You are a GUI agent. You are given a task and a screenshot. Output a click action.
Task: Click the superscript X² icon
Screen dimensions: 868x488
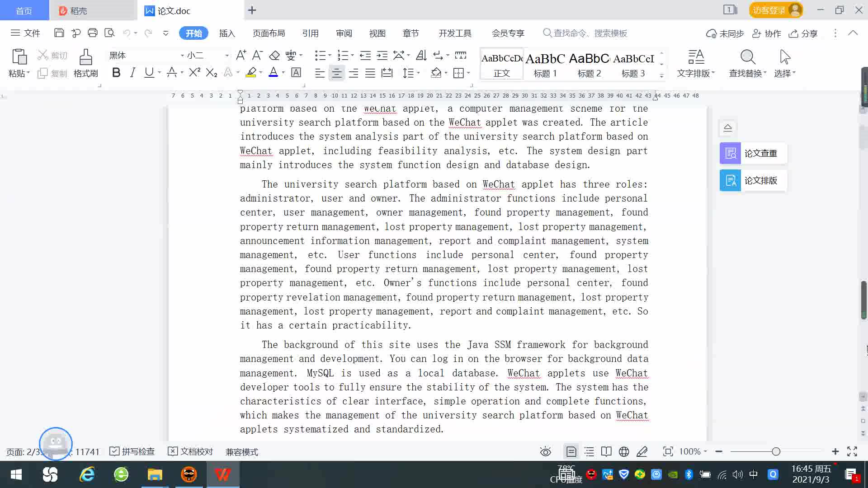pos(194,73)
